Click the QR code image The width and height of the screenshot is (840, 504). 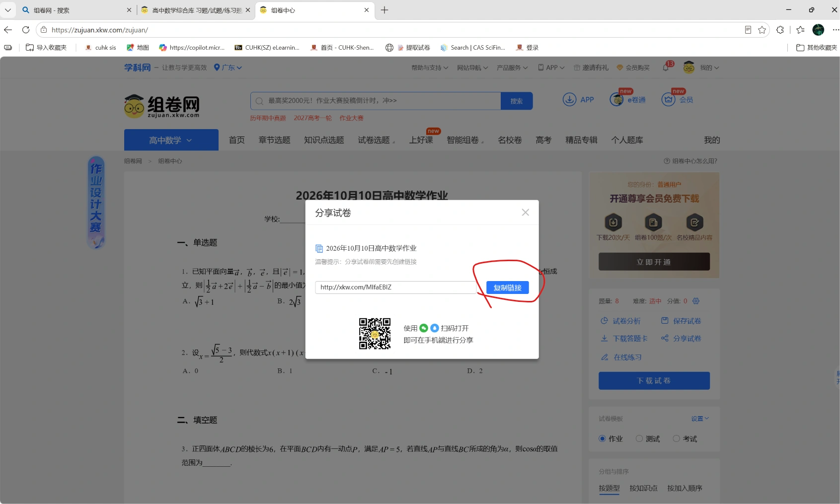pos(375,334)
